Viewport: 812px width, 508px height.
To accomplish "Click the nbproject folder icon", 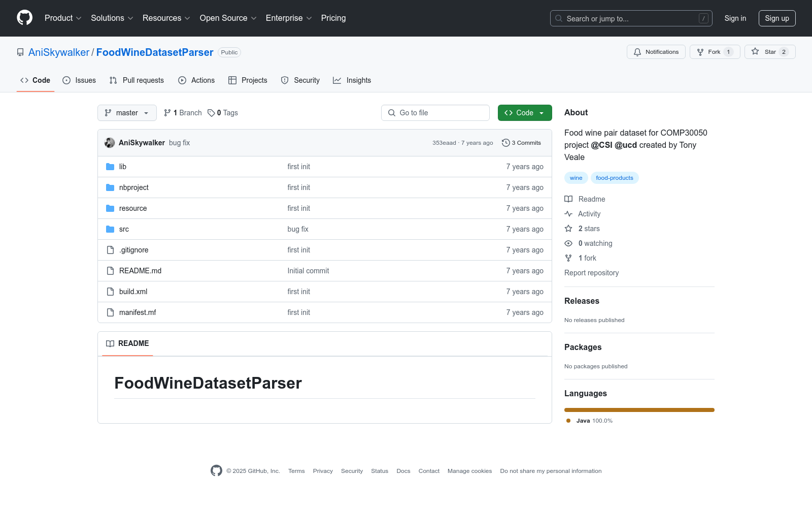I will tap(110, 187).
